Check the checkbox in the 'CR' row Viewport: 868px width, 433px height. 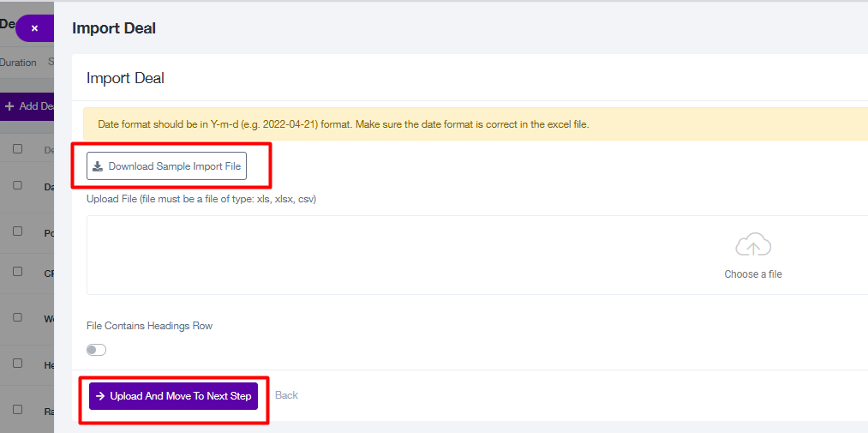coord(18,271)
